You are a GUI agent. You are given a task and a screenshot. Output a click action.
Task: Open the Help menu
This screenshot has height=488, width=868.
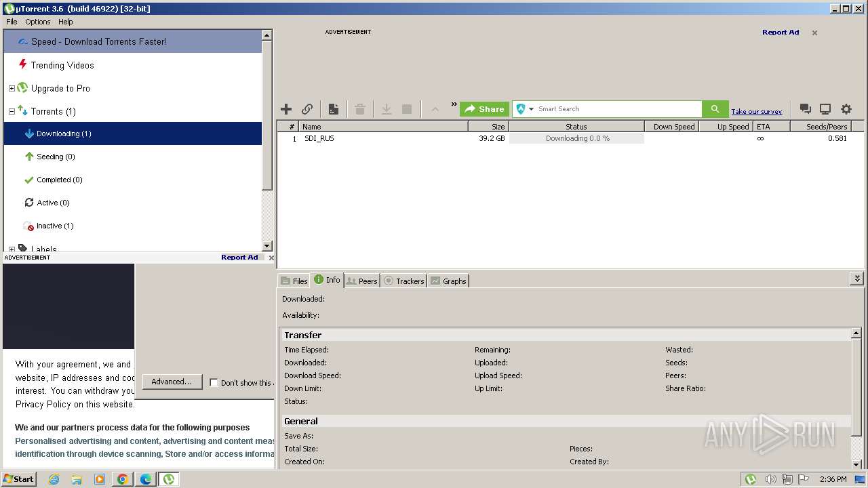point(65,22)
